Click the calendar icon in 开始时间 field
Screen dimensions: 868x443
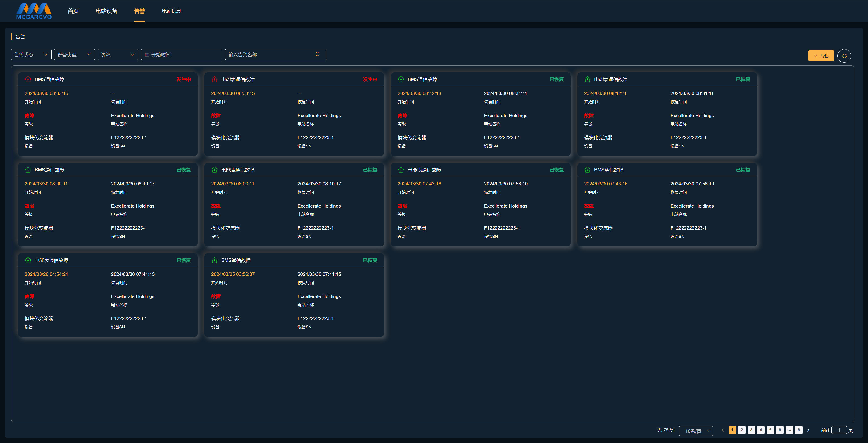tap(147, 55)
